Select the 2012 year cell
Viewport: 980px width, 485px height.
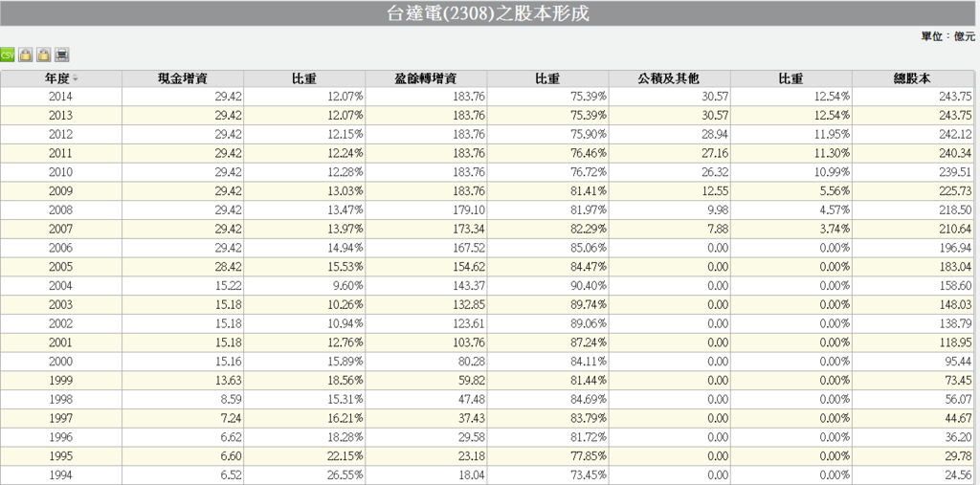(x=60, y=134)
